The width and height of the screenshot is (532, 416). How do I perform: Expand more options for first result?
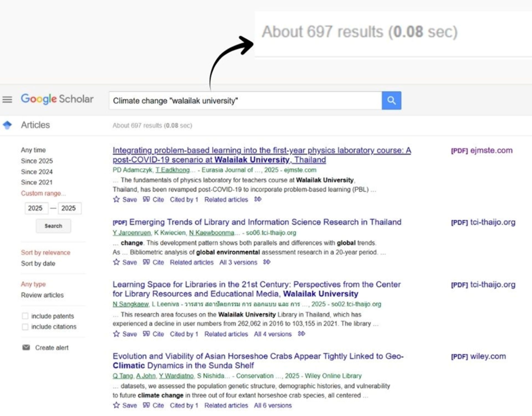pyautogui.click(x=258, y=199)
